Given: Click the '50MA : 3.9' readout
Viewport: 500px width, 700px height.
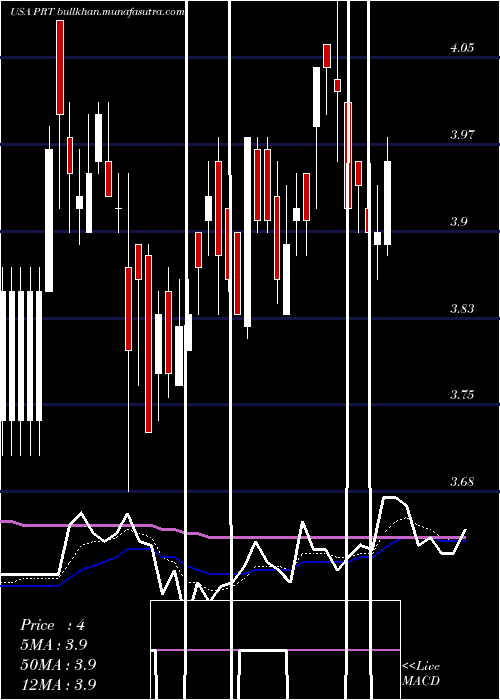Looking at the screenshot, I should click(58, 664).
